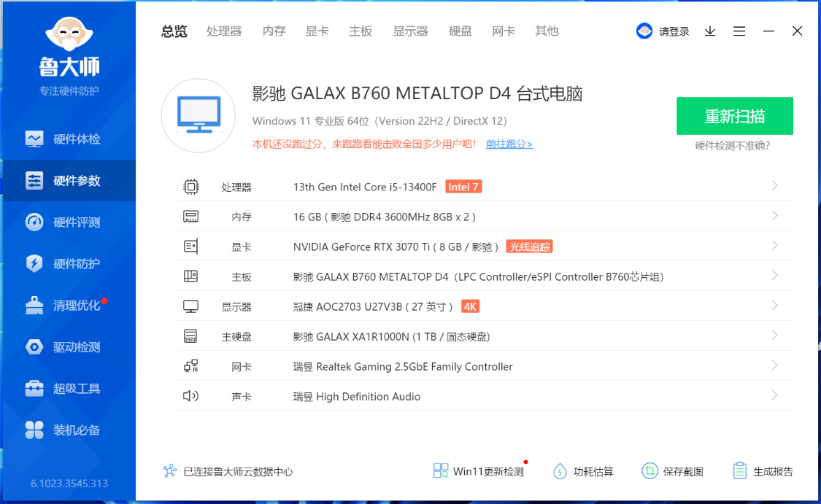Switch to the 主板 tab

tap(361, 31)
